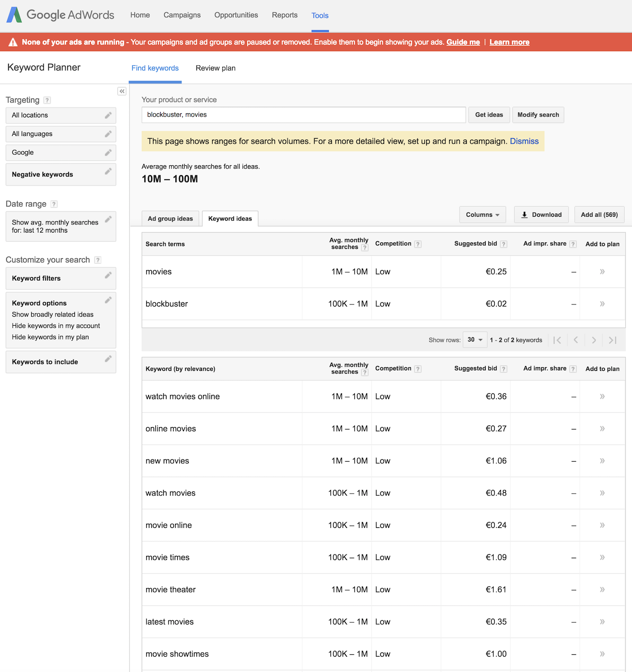This screenshot has height=672, width=632.
Task: Open help icon next to Customize your search
Action: (98, 260)
